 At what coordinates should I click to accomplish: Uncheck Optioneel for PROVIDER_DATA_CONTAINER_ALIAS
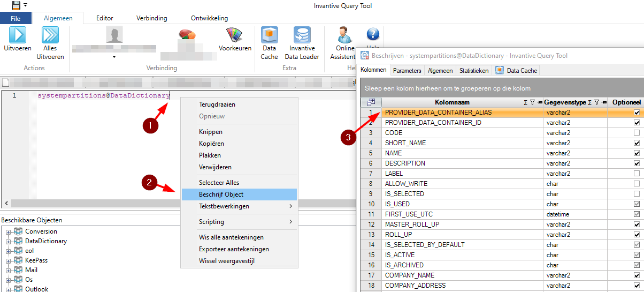636,113
